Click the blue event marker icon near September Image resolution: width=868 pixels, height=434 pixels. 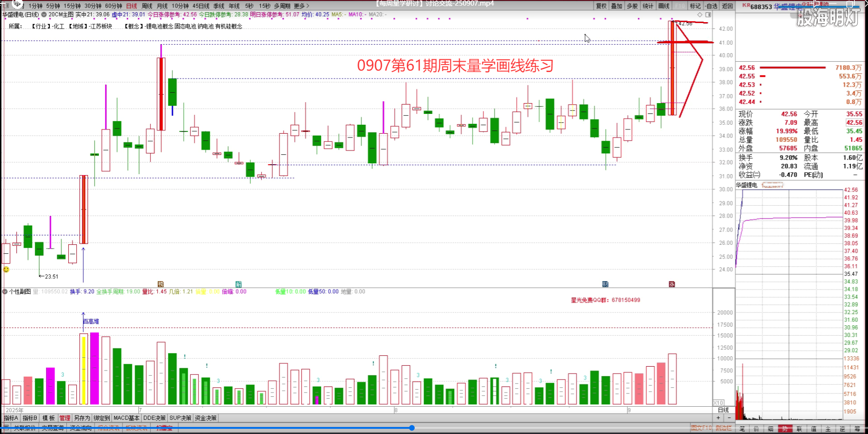(x=605, y=284)
